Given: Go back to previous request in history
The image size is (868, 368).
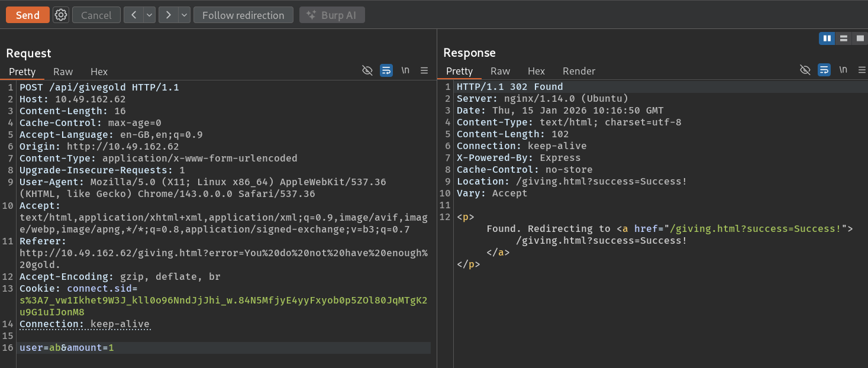Looking at the screenshot, I should [134, 15].
